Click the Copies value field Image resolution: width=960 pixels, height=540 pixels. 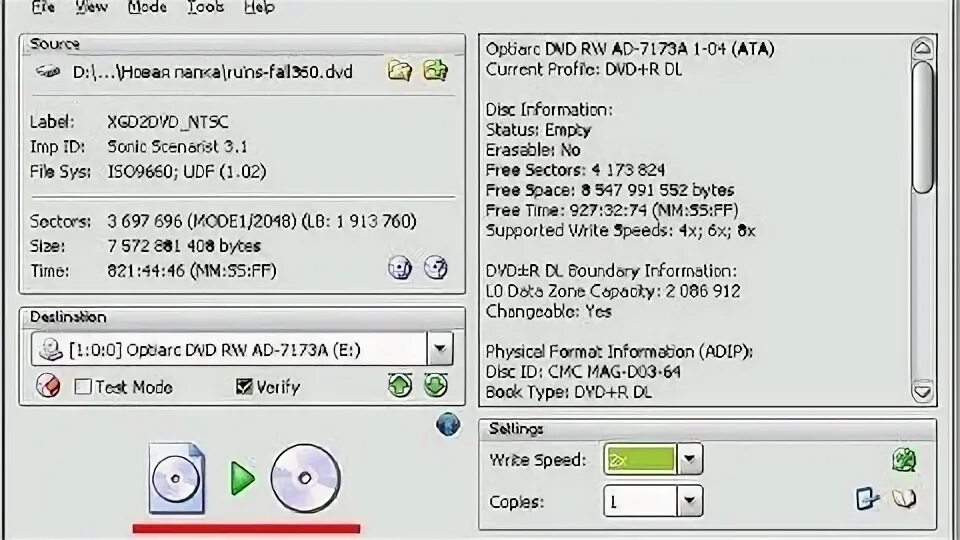pos(640,501)
